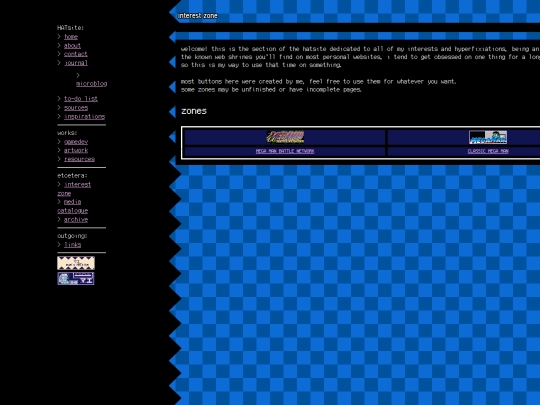This screenshot has height=405, width=540.
Task: Open the journal link
Action: click(76, 63)
